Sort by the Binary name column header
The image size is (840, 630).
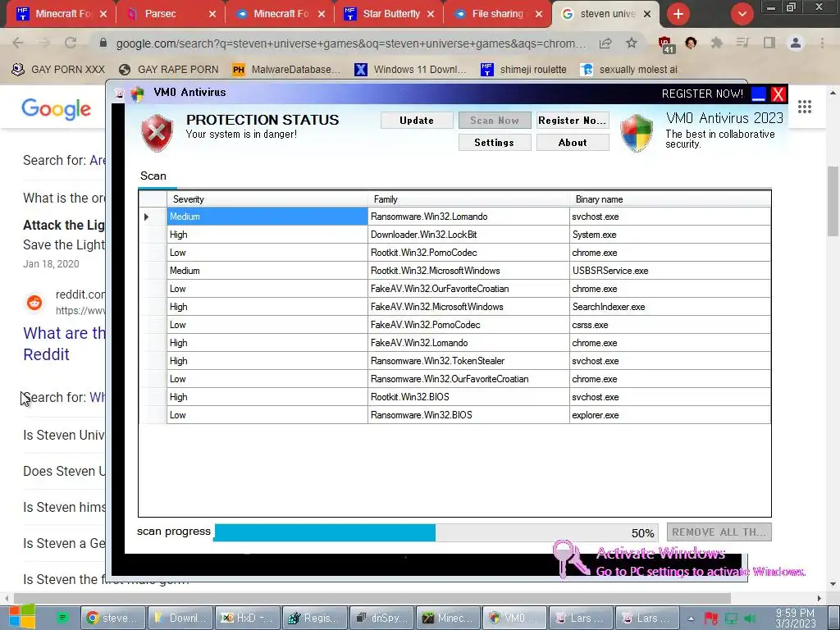670,199
